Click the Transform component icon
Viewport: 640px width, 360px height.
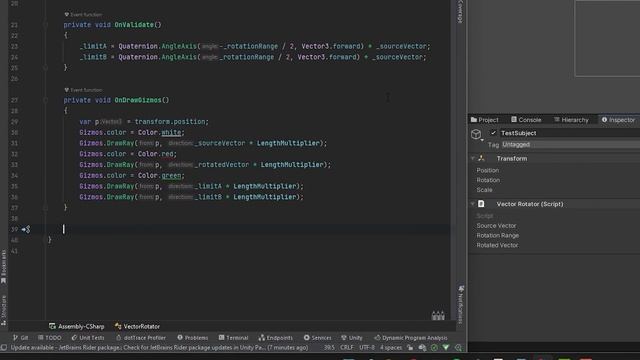tap(481, 158)
